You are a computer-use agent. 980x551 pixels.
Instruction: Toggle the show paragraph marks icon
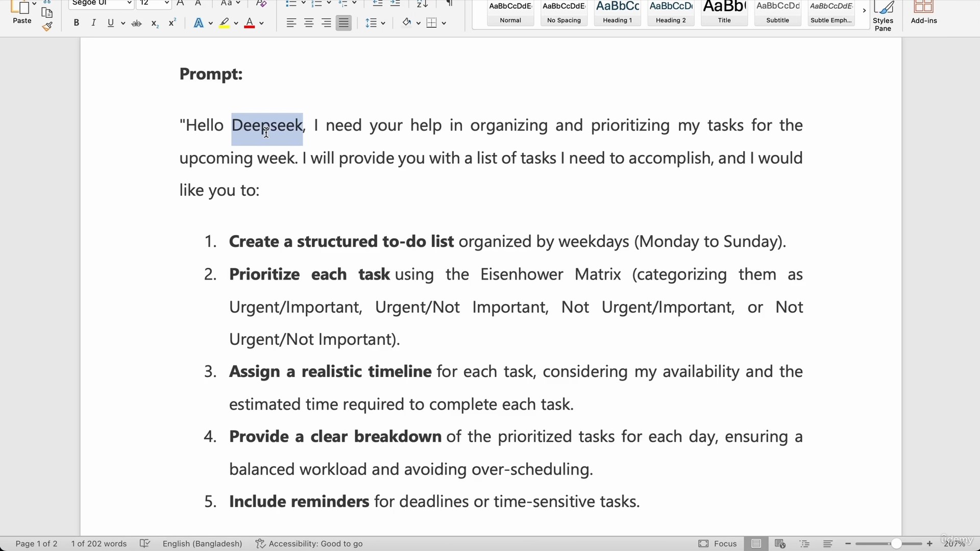pyautogui.click(x=450, y=3)
